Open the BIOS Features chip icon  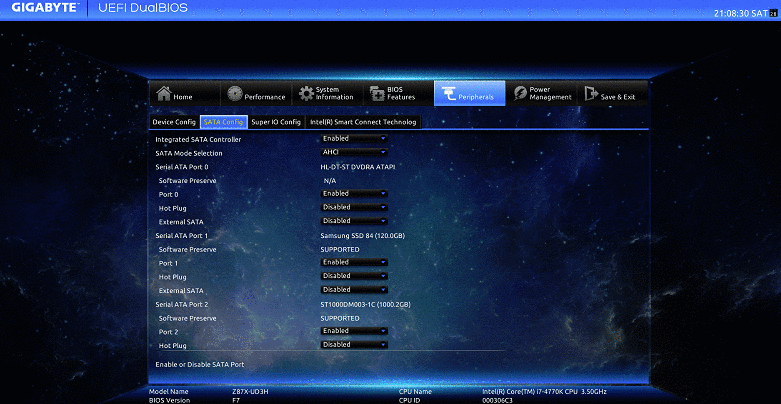378,94
